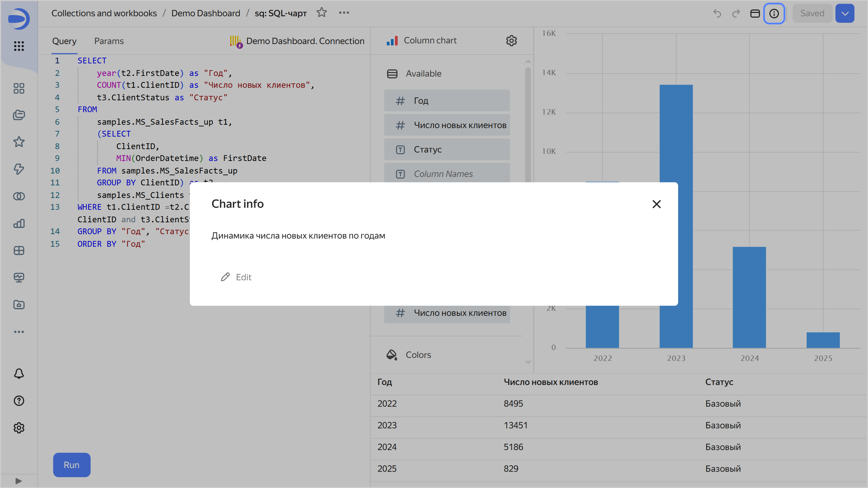868x488 pixels.
Task: Switch to the Params tab
Action: tap(109, 41)
